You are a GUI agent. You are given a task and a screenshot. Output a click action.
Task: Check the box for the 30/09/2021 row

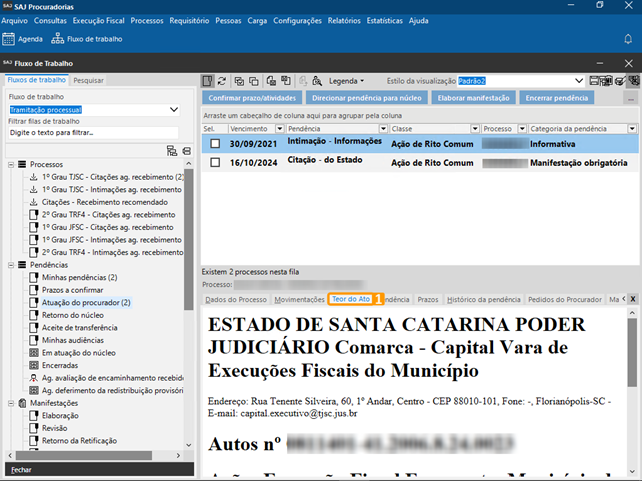coord(215,143)
